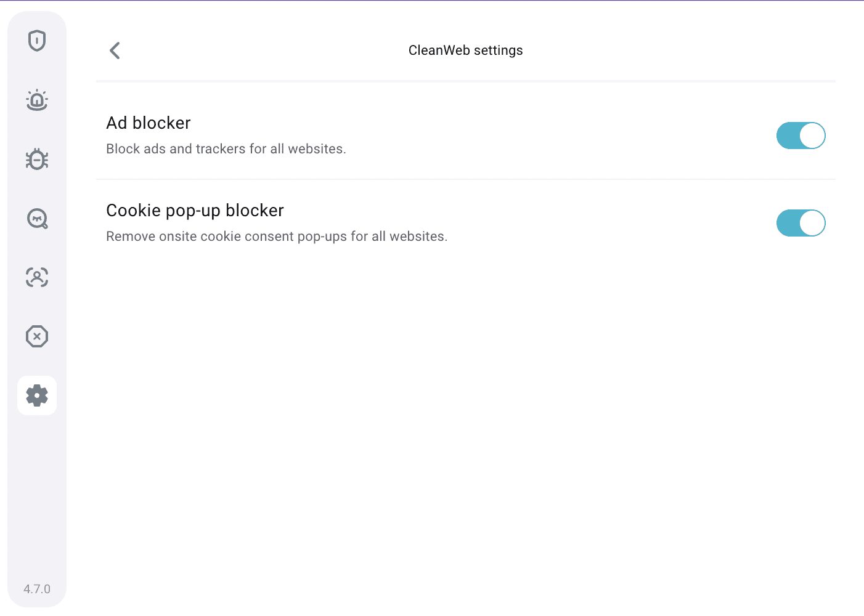Disable the Ad blocker toggle
The image size is (864, 616).
click(x=801, y=136)
